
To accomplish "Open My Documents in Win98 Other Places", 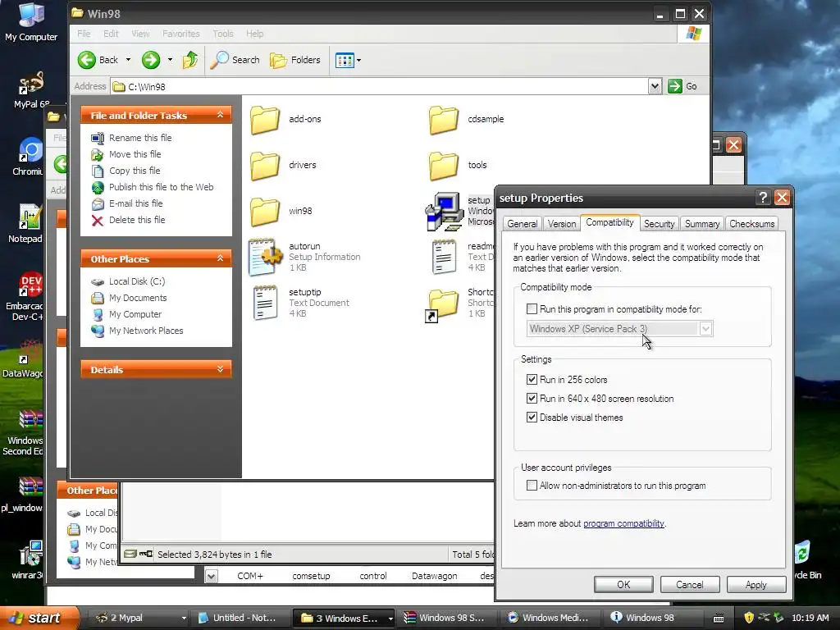I will (138, 298).
